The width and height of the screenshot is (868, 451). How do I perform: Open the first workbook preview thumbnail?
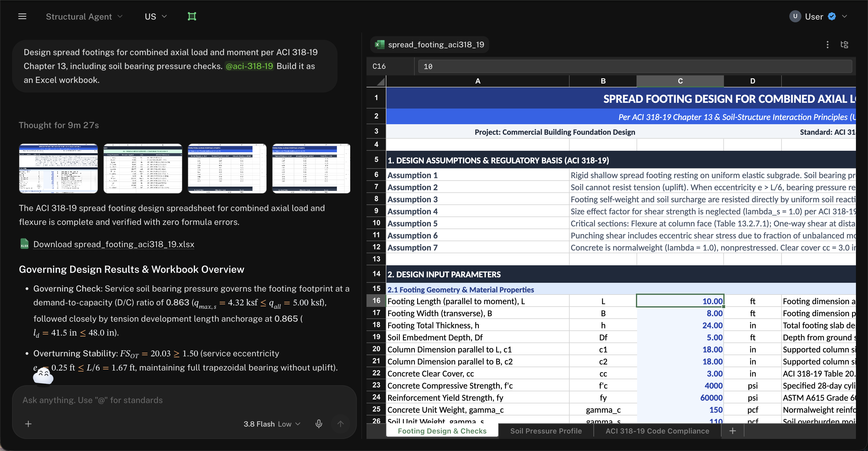tap(59, 169)
